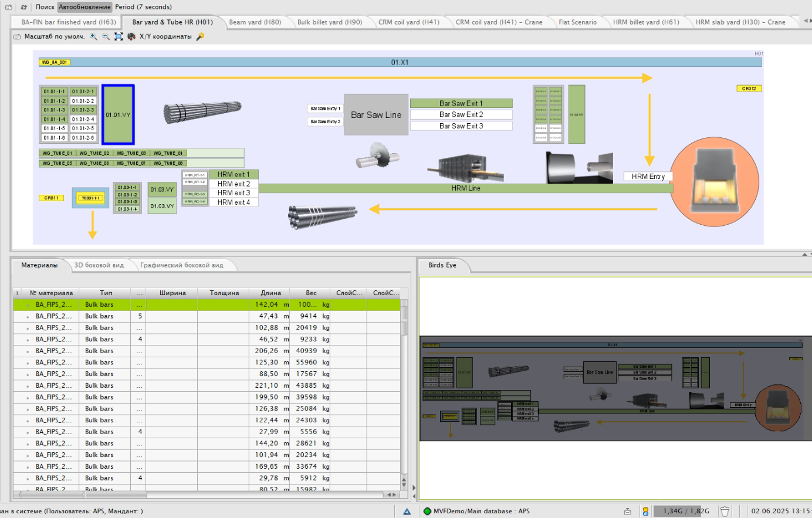Click the Поиск search button
Screen dimensions: 812x518
pyautogui.click(x=45, y=7)
